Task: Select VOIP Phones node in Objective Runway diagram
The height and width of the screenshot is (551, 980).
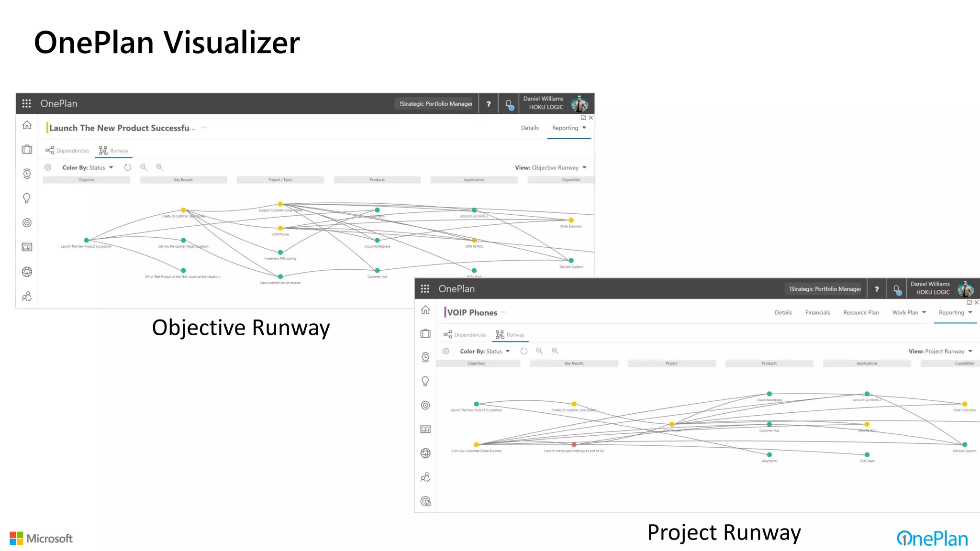Action: (280, 228)
